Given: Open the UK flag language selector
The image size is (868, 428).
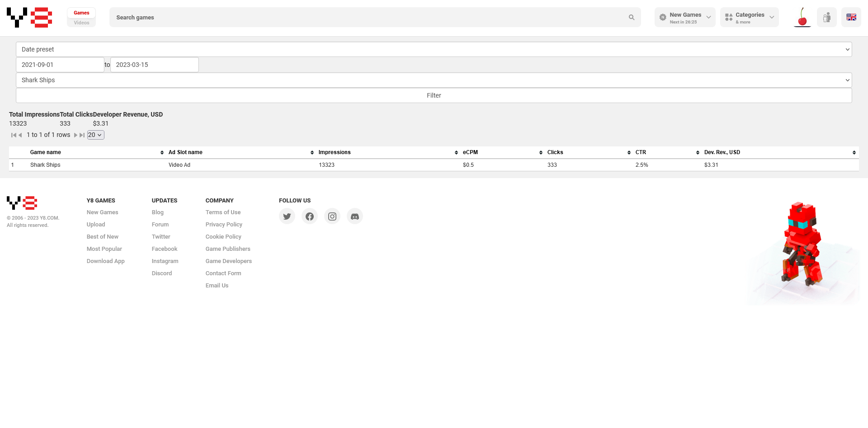Looking at the screenshot, I should pyautogui.click(x=851, y=17).
